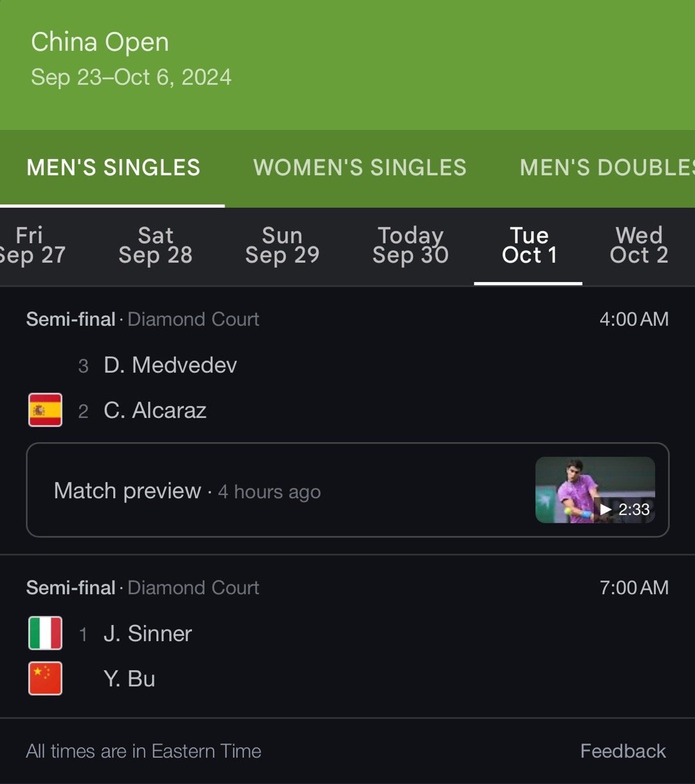Click the China flag icon beside Y. Bu

tap(45, 678)
